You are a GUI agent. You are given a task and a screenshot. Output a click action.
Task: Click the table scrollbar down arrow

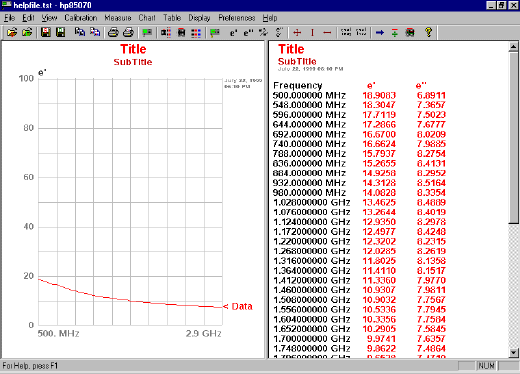tap(513, 352)
